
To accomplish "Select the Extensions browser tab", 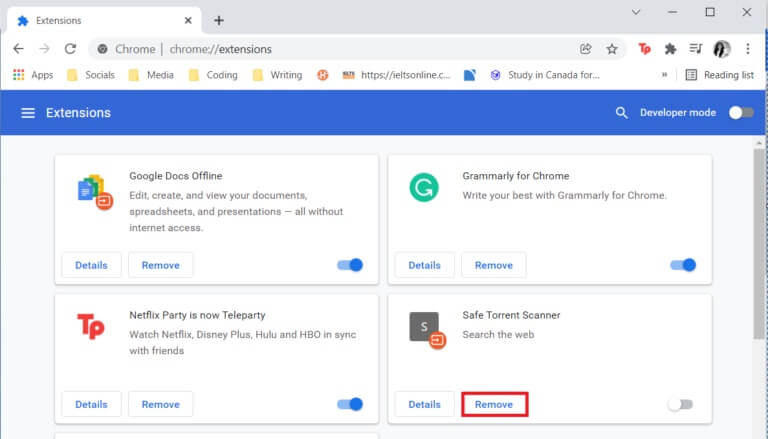I will click(104, 21).
